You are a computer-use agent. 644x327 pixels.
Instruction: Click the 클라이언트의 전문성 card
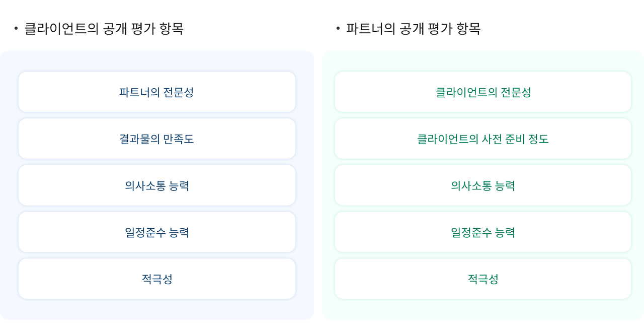coord(483,92)
